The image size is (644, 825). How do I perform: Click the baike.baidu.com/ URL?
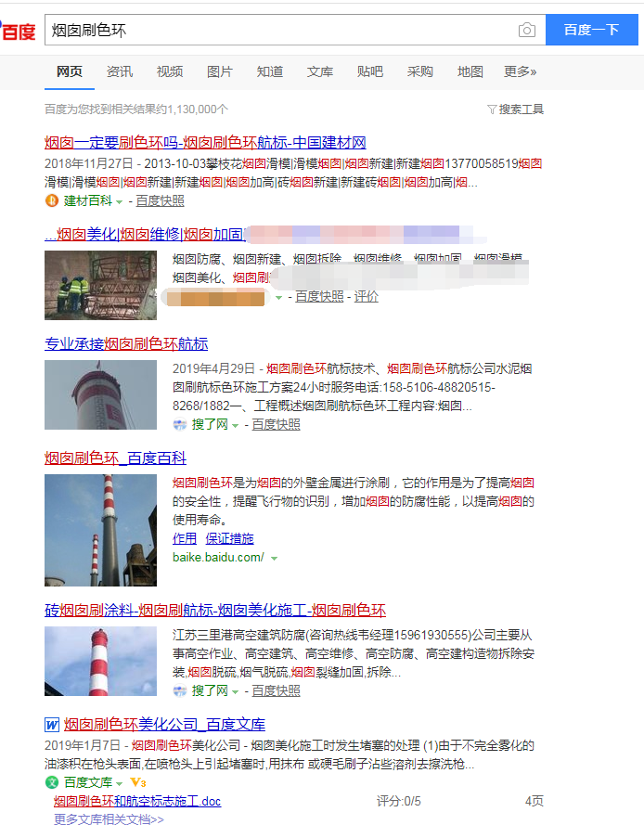click(x=218, y=558)
